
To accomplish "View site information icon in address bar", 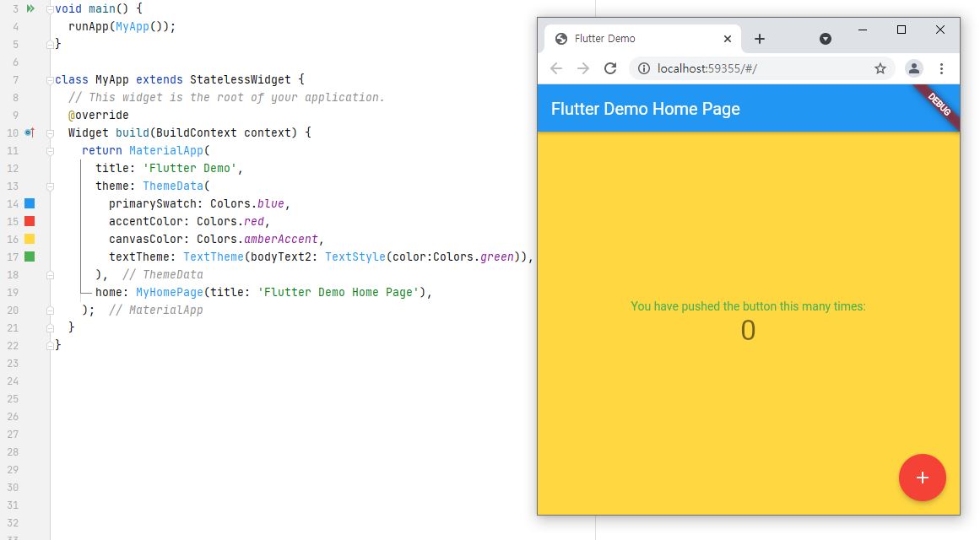I will (x=644, y=68).
